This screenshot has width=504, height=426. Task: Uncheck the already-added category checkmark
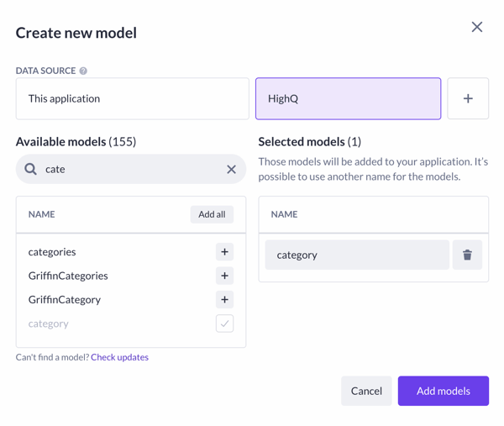(x=224, y=323)
